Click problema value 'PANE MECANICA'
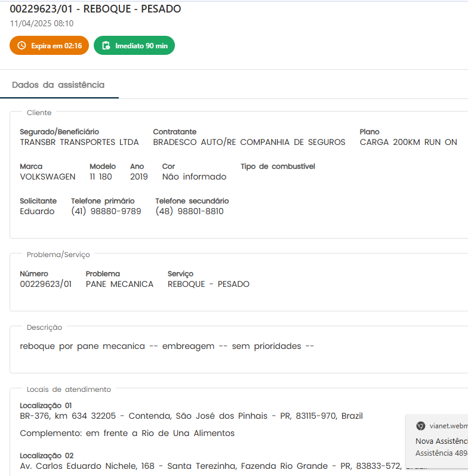The height and width of the screenshot is (476, 468). [119, 284]
